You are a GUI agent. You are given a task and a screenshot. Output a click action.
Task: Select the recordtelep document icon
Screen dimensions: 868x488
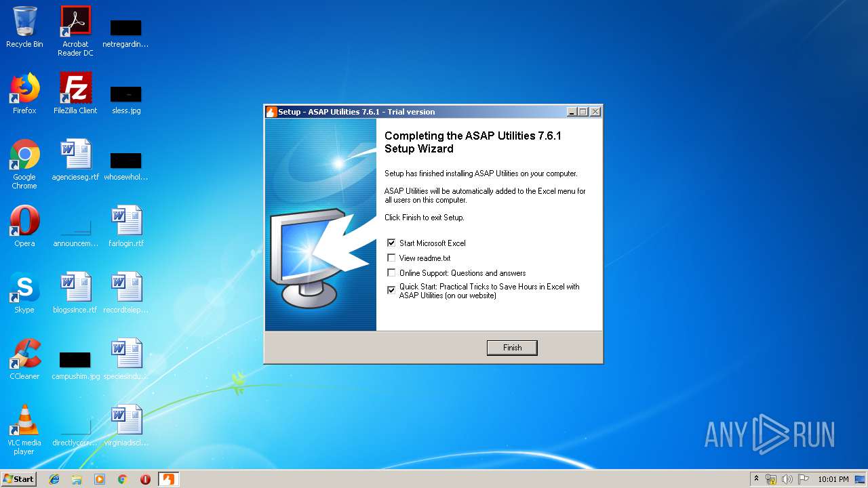[x=126, y=293]
